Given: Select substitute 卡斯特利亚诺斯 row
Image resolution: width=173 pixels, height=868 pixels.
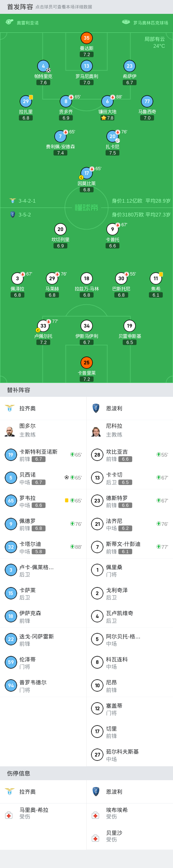Looking at the screenshot, I should point(43,455).
